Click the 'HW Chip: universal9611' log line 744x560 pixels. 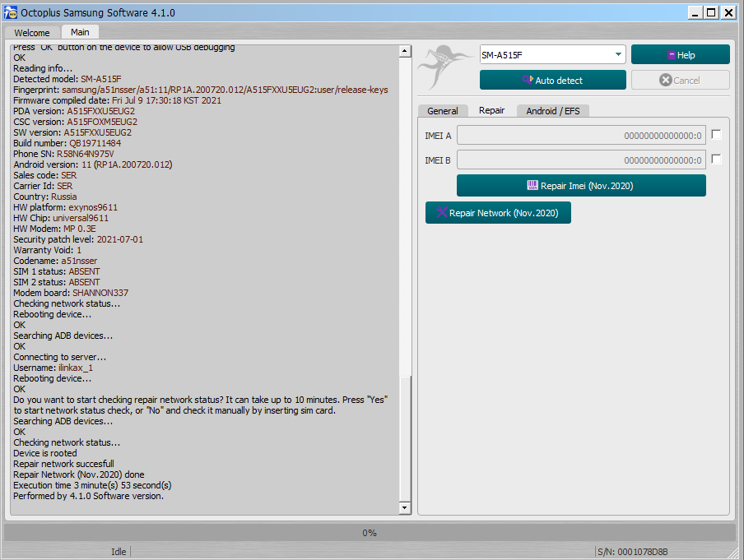point(61,218)
